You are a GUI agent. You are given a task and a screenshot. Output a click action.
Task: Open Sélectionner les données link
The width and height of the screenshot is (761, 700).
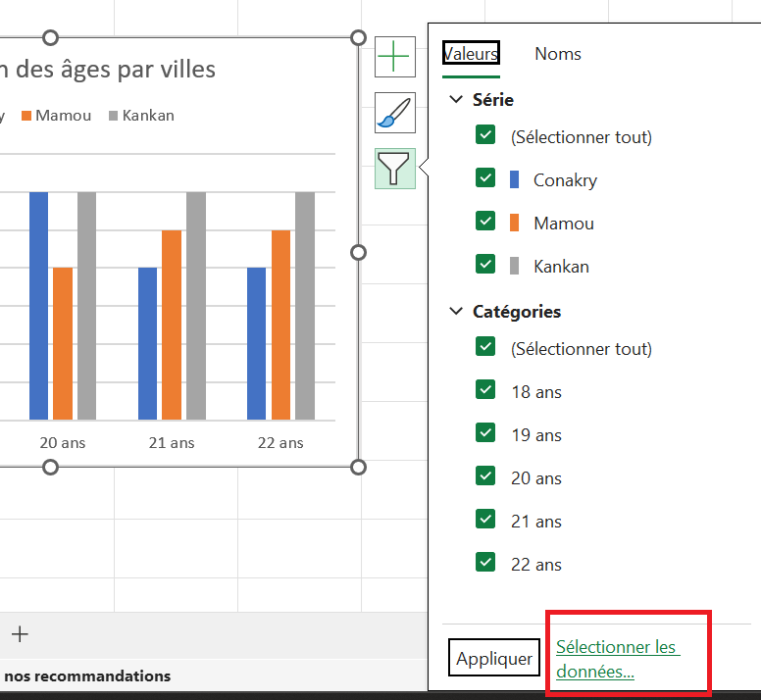(x=617, y=659)
